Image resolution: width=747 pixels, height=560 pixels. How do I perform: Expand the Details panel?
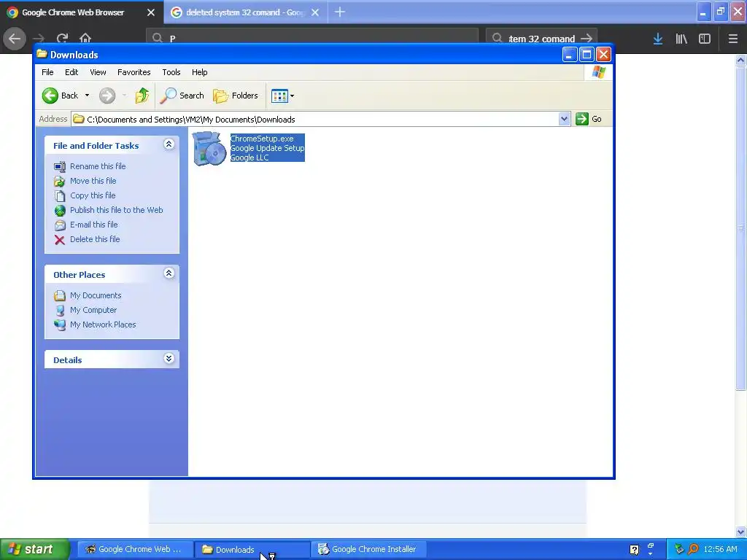[x=169, y=359]
